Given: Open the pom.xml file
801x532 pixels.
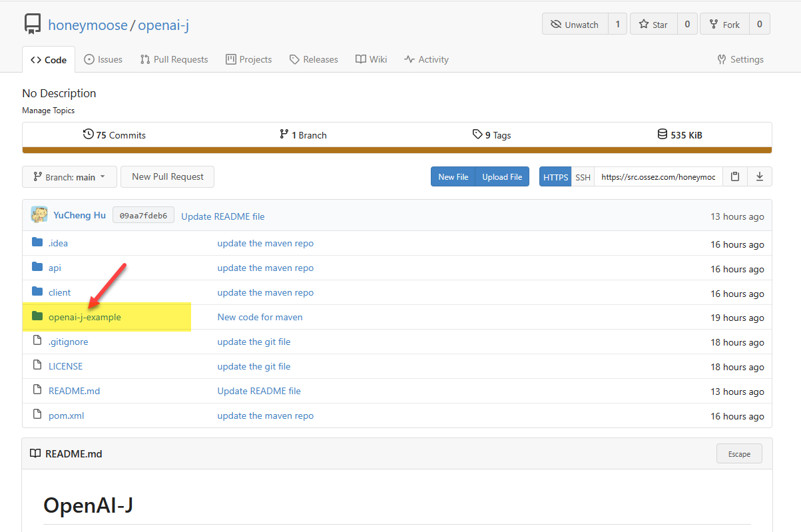Looking at the screenshot, I should pyautogui.click(x=66, y=415).
